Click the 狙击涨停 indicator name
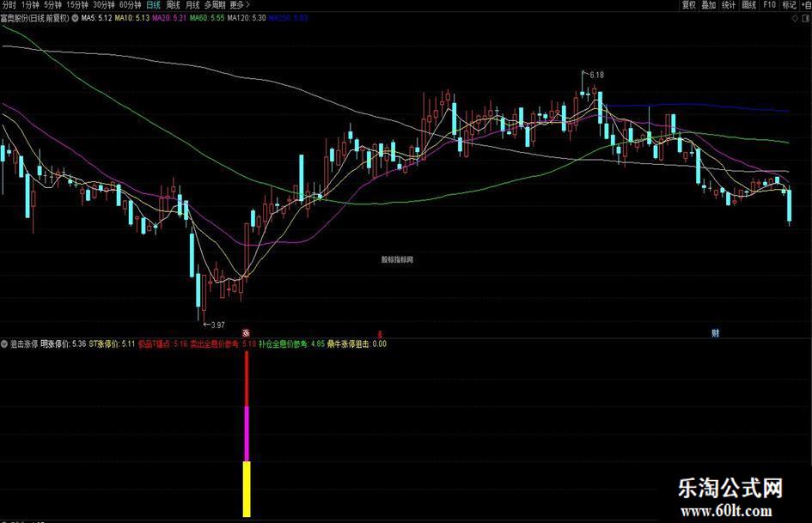The width and height of the screenshot is (812, 523). [24, 344]
